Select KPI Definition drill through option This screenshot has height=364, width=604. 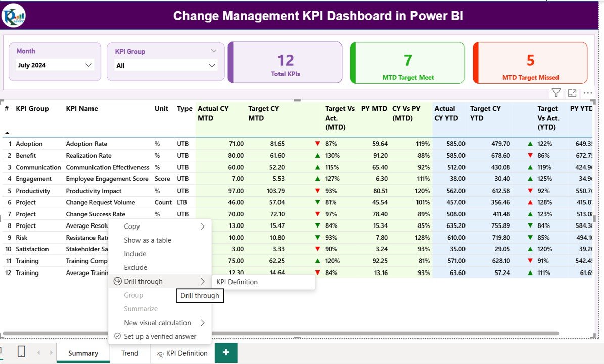pos(237,282)
